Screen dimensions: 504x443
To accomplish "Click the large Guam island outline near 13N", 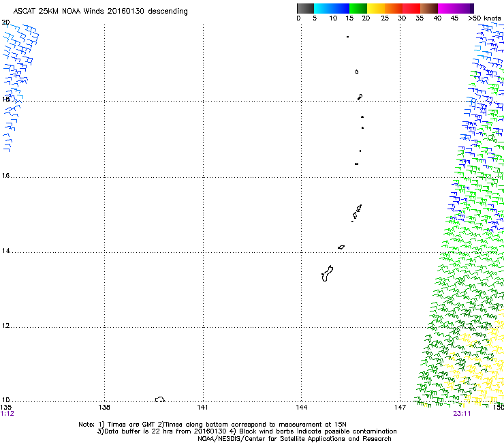I will (x=327, y=273).
